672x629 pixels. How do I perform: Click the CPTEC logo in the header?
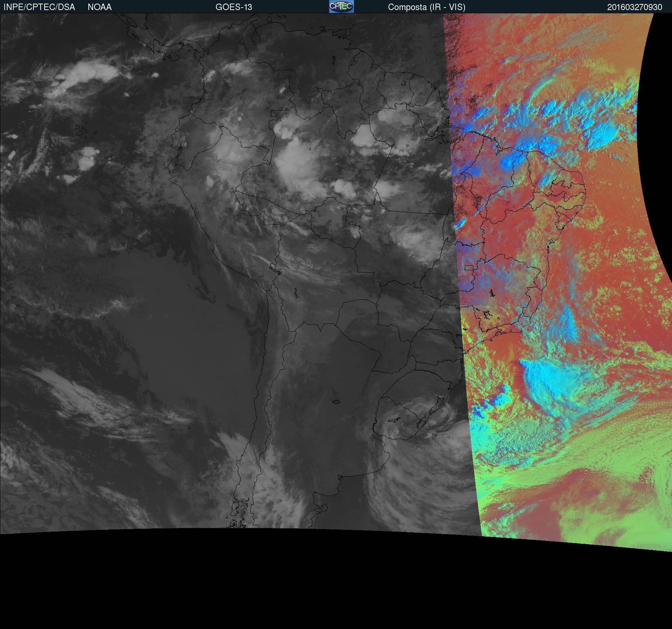[341, 6]
